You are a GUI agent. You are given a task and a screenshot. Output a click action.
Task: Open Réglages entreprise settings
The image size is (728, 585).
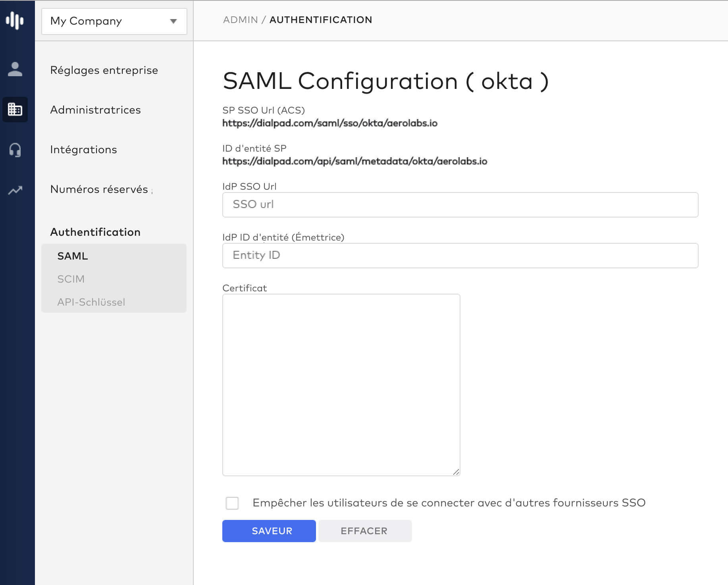point(104,70)
